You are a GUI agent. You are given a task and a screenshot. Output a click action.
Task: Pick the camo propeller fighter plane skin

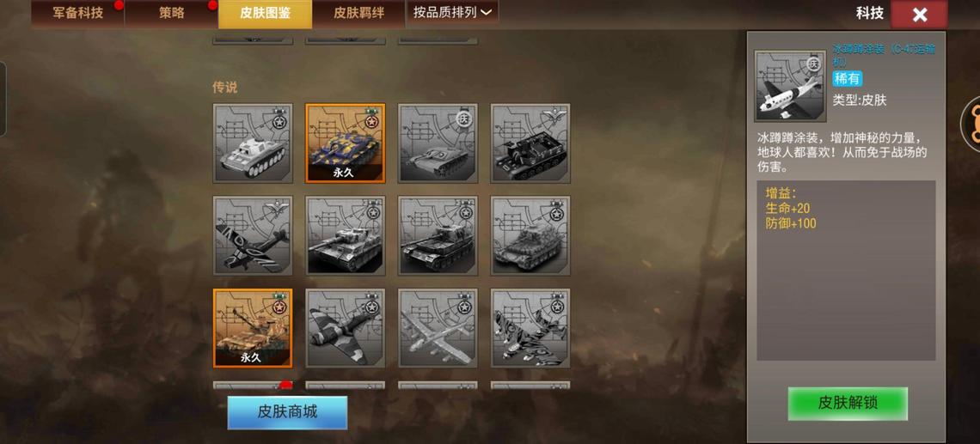pos(345,328)
